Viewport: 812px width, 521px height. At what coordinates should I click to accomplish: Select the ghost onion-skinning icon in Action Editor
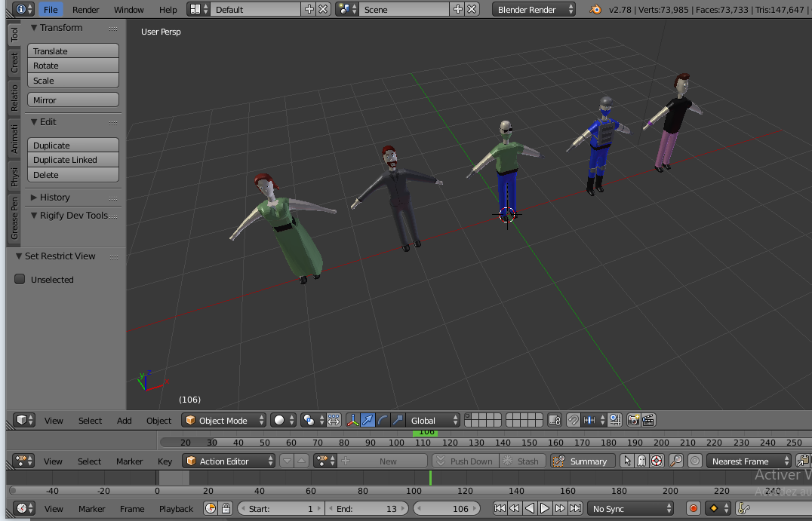pos(641,461)
